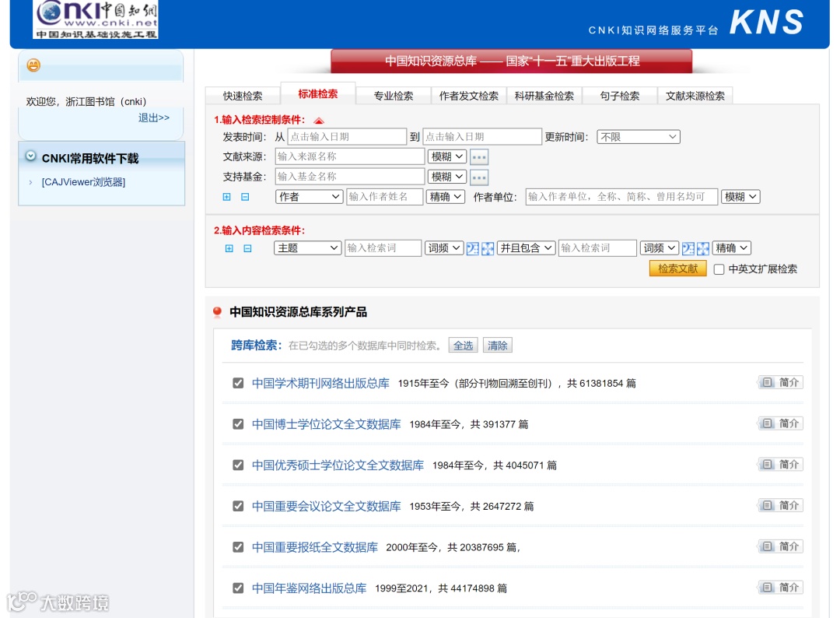Click the 输入来源名称 input field
The width and height of the screenshot is (840, 618).
point(350,156)
